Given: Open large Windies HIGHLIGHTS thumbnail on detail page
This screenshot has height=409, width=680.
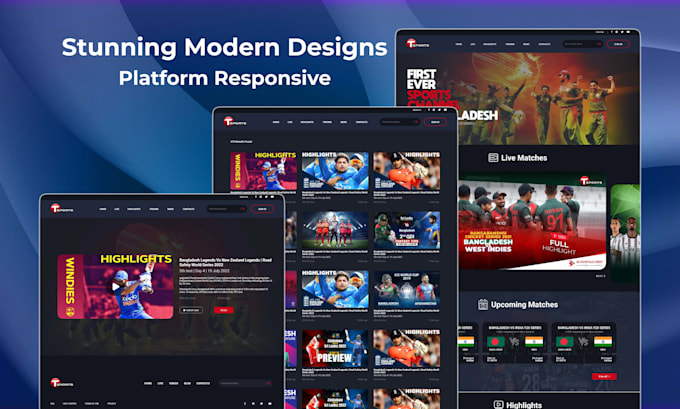Looking at the screenshot, I should [x=115, y=287].
